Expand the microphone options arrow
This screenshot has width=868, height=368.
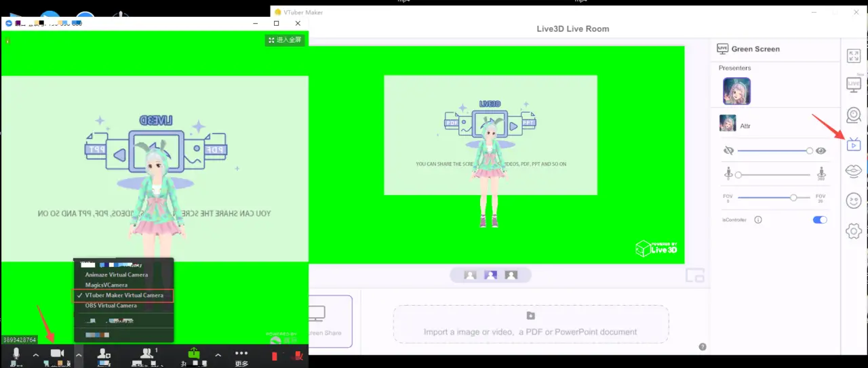(x=36, y=354)
